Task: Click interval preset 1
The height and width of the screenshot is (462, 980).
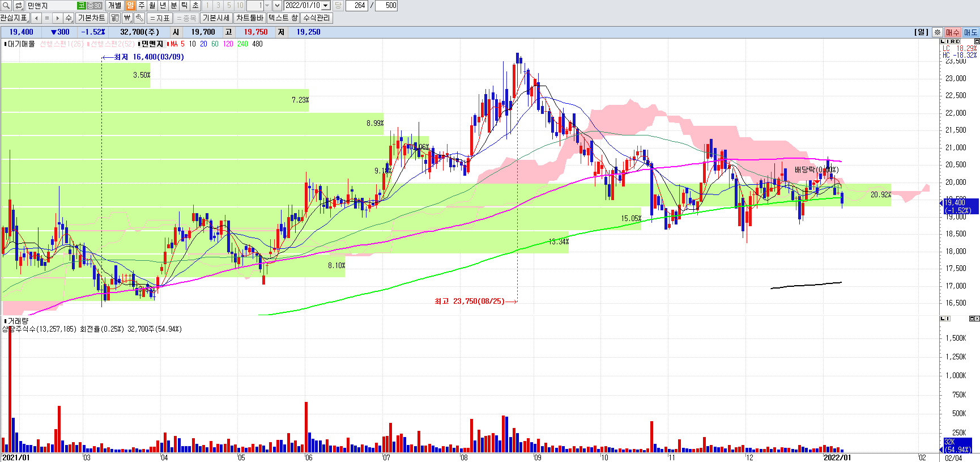Action: click(x=207, y=6)
